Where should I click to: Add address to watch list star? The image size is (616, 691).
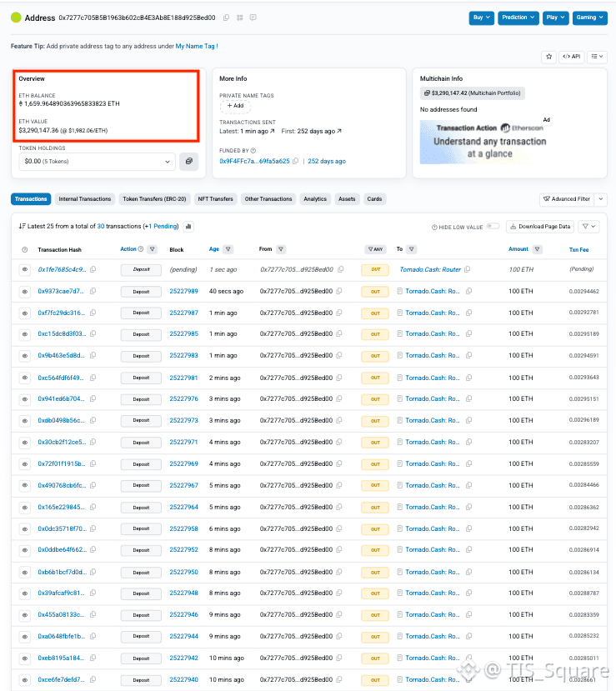tap(549, 57)
